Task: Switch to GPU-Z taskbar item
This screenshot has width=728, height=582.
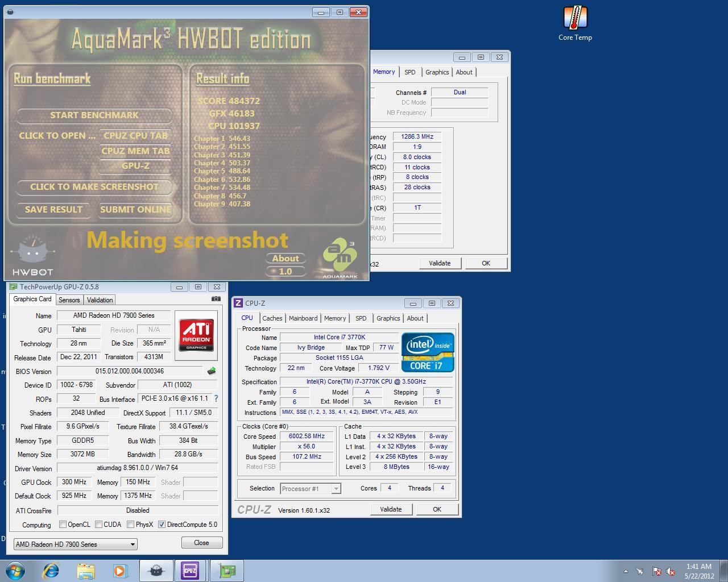Action: point(226,571)
